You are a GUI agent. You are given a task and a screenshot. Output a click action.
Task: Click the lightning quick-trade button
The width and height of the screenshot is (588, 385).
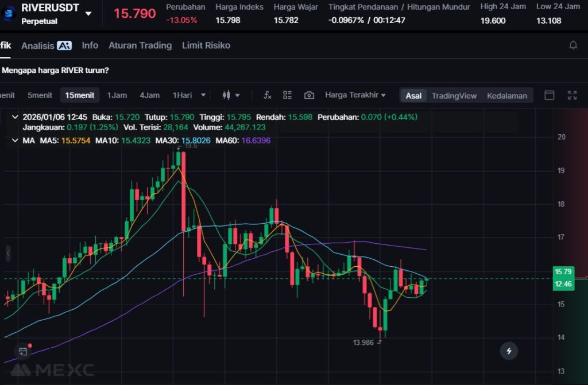tap(508, 350)
